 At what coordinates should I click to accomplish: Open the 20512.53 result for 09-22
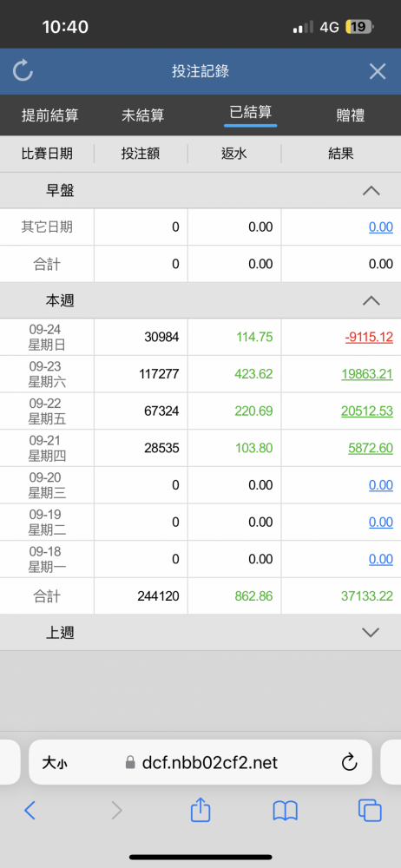coord(367,411)
